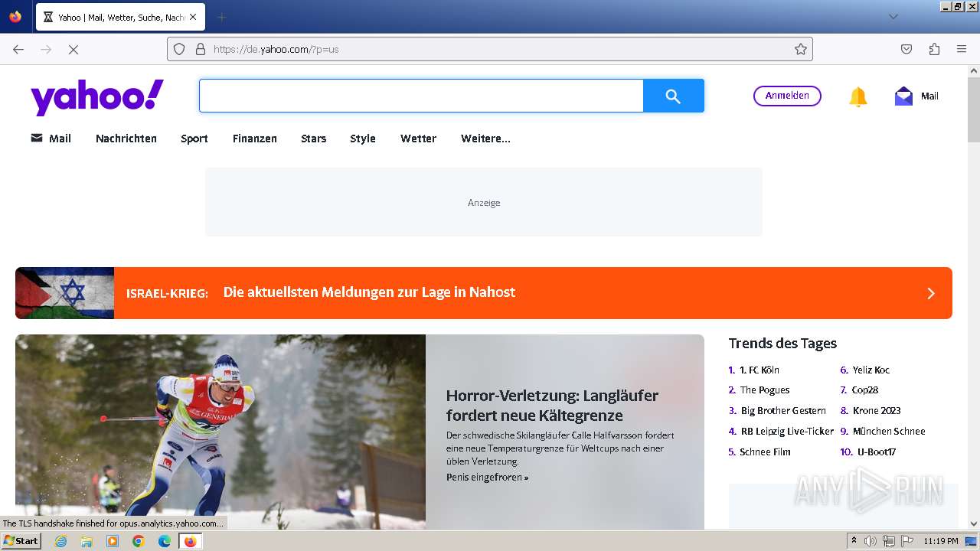The image size is (980, 551).
Task: Click the taskbar clock 11:19 PM
Action: tap(941, 541)
